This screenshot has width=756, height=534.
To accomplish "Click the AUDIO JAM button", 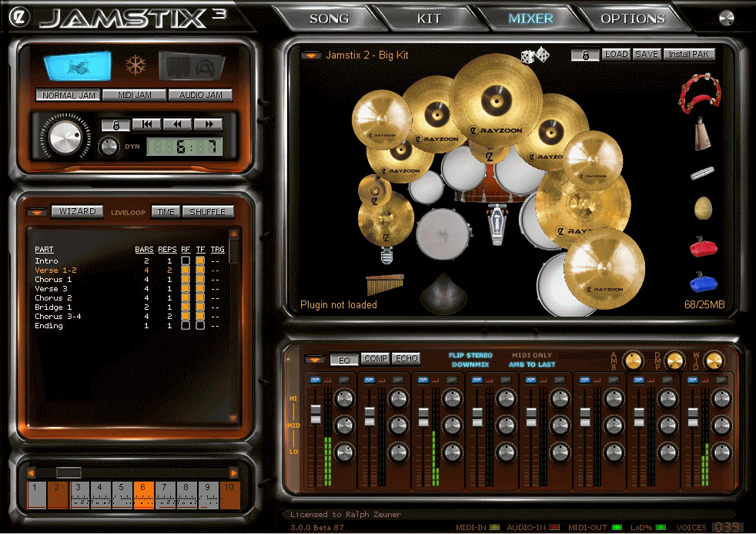I will [x=201, y=95].
